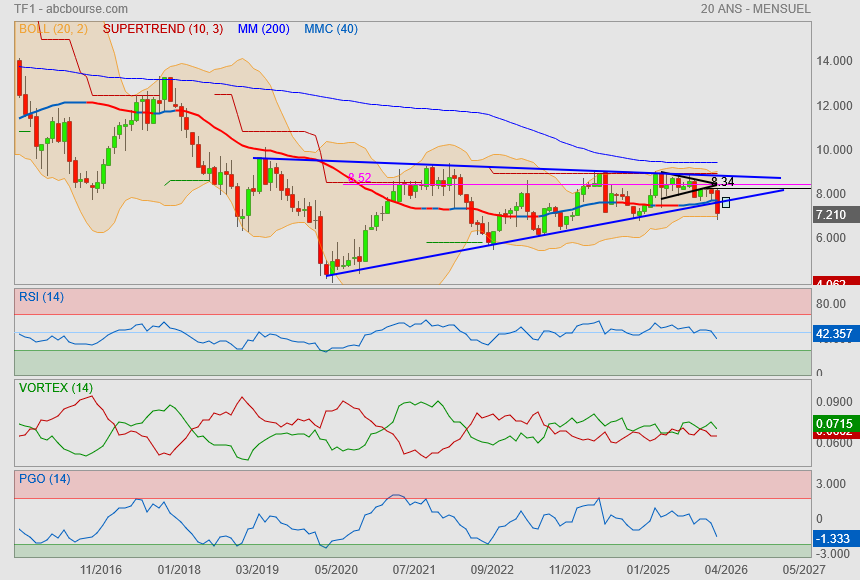Click the PGO (14) panel title
The height and width of the screenshot is (580, 860).
point(44,479)
